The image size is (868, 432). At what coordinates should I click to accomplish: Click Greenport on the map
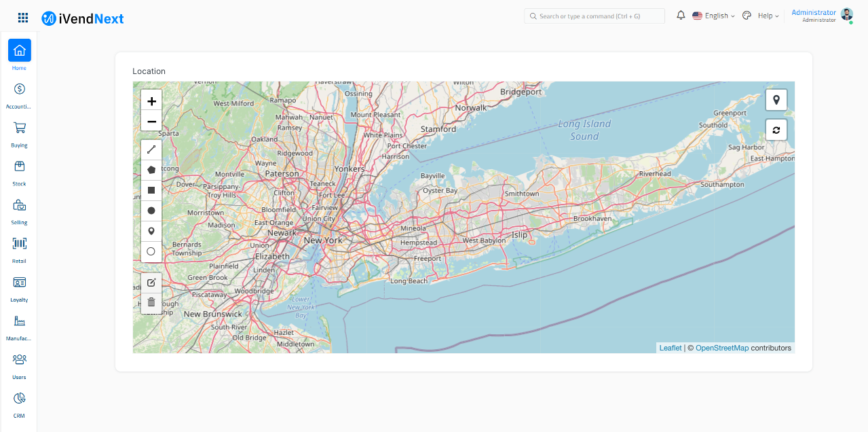(730, 113)
